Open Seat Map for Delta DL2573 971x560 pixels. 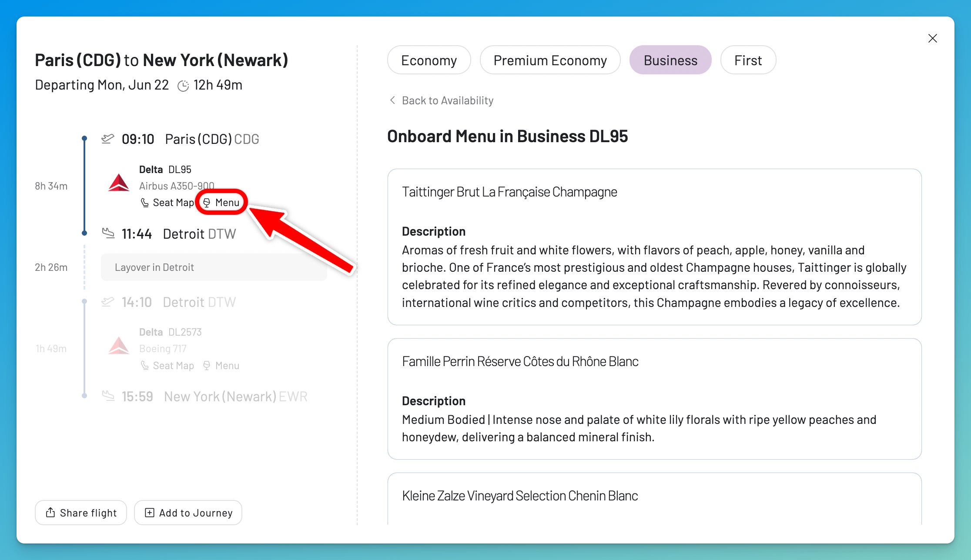pyautogui.click(x=167, y=366)
